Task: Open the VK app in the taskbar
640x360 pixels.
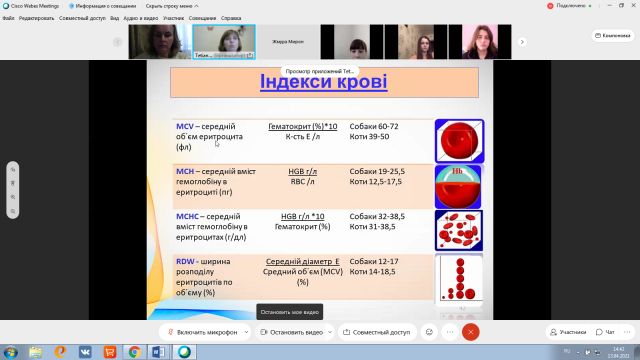Action: click(x=85, y=352)
